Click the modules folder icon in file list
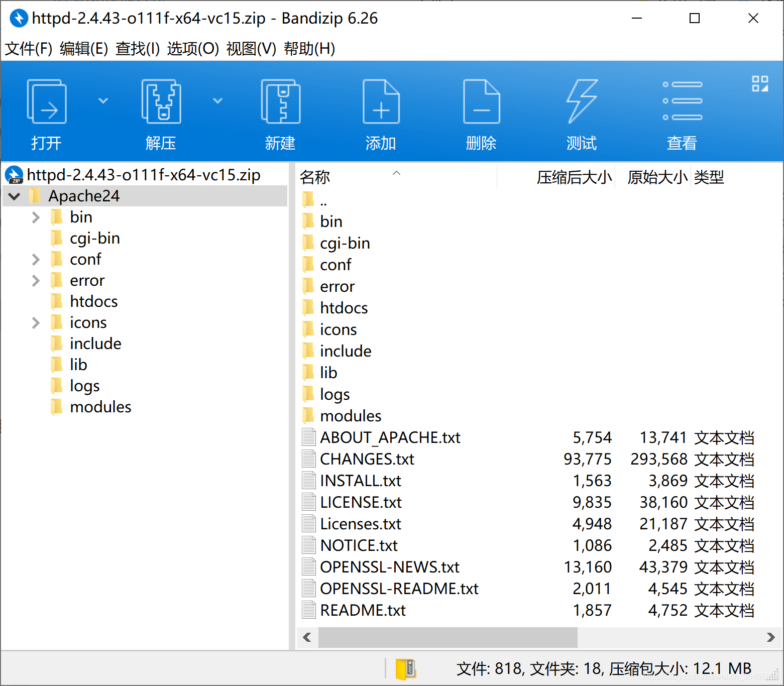Viewport: 784px width, 686px height. (x=308, y=415)
